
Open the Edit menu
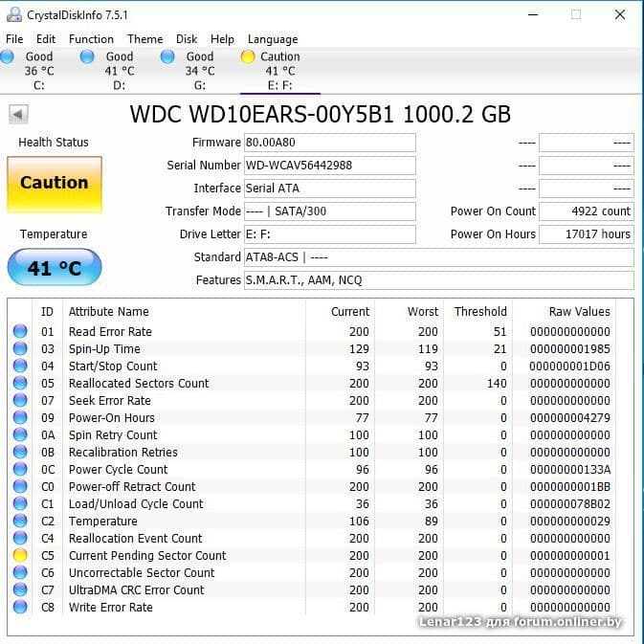click(x=46, y=39)
